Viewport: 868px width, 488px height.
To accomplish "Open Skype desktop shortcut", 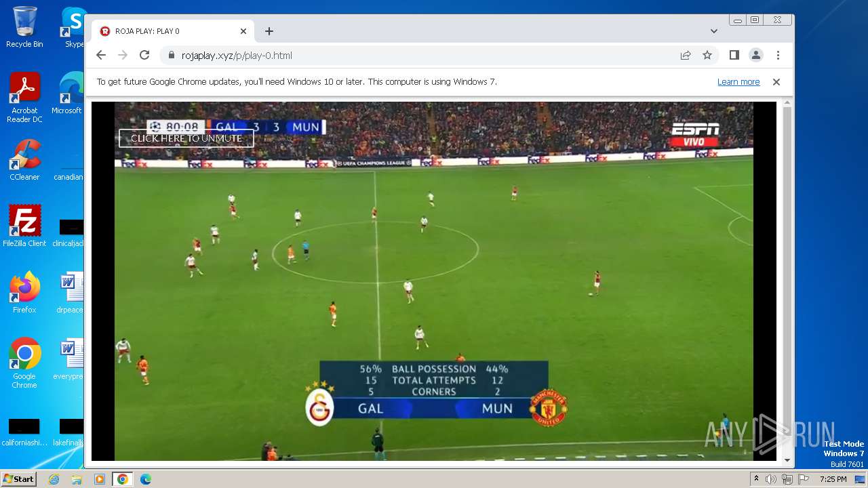I will point(73,27).
